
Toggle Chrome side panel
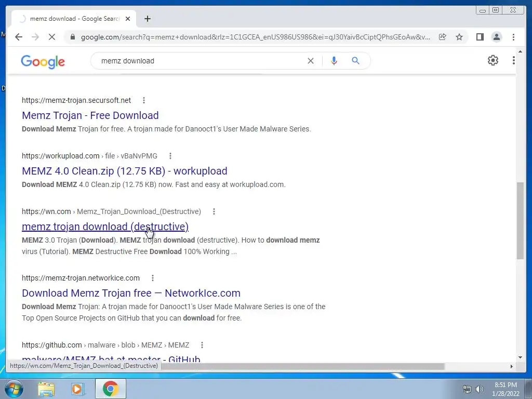480,37
